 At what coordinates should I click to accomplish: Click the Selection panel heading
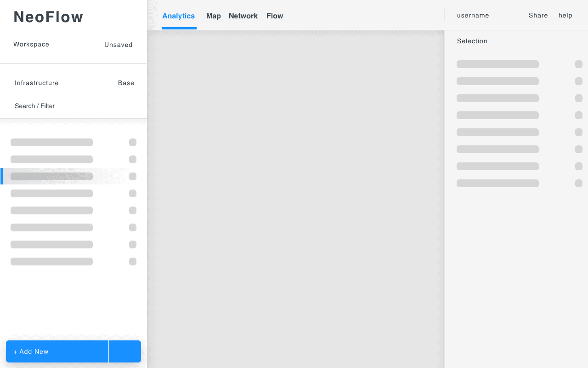click(472, 41)
